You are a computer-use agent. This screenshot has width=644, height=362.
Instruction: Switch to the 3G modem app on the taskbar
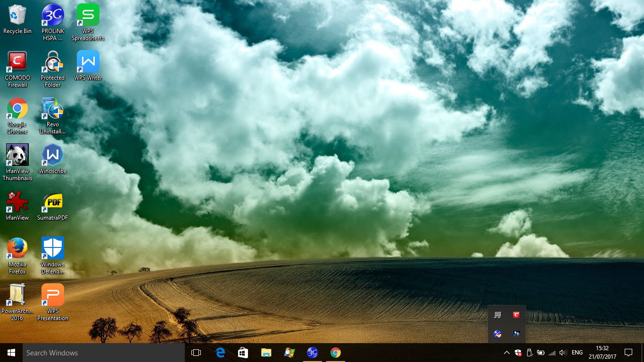[312, 353]
